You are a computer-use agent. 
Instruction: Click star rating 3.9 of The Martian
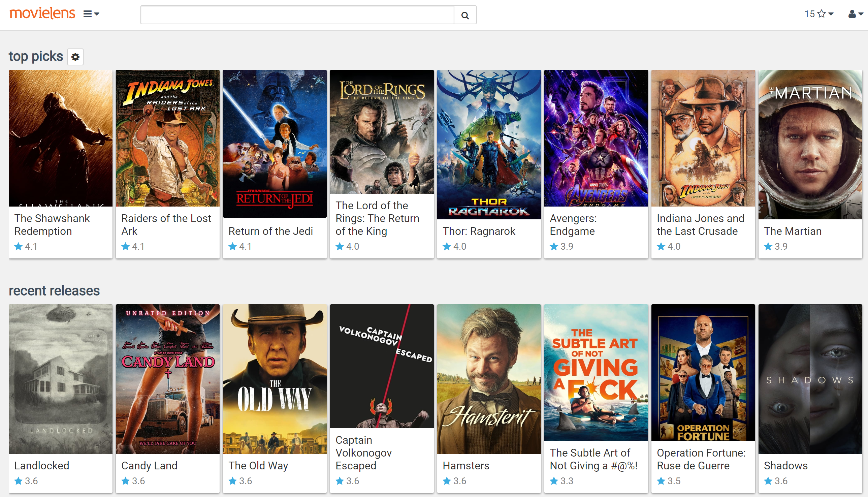tap(776, 246)
